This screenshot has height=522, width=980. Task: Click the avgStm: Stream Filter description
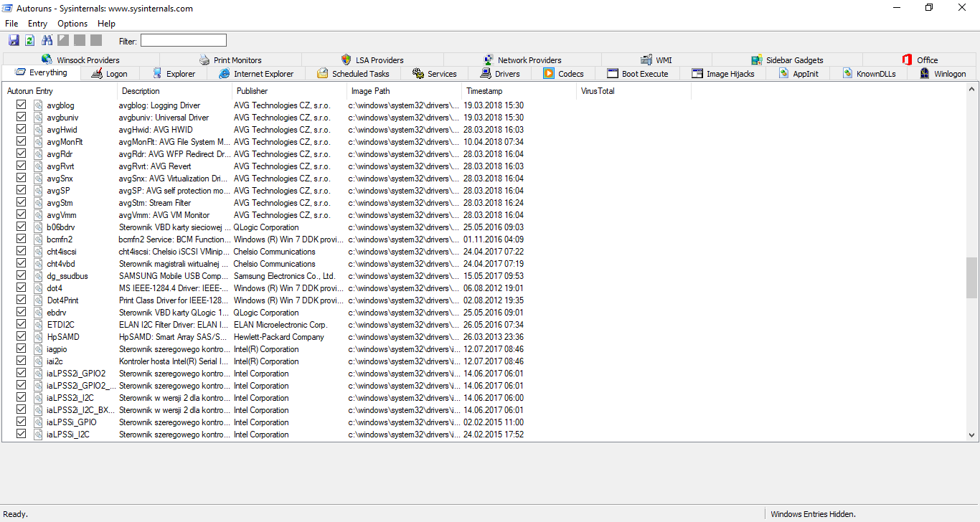pos(155,203)
